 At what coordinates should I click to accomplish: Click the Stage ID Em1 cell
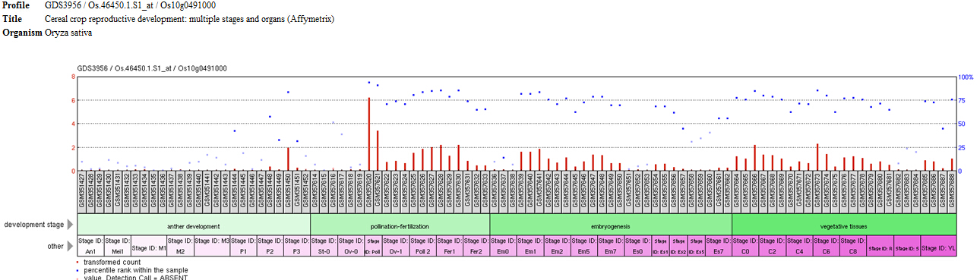[530, 246]
